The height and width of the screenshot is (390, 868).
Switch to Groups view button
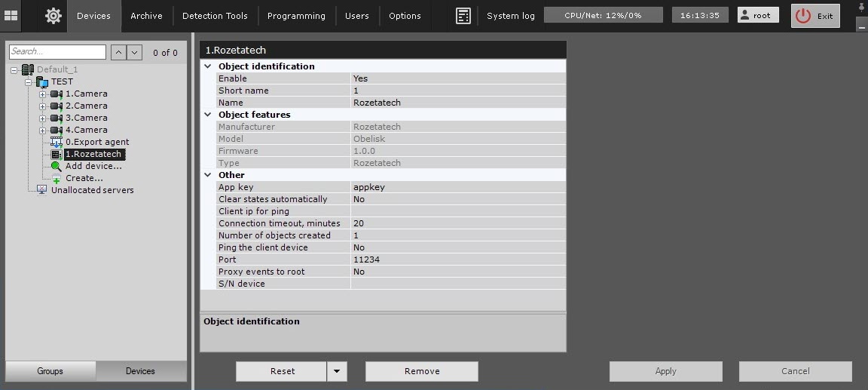click(x=50, y=371)
